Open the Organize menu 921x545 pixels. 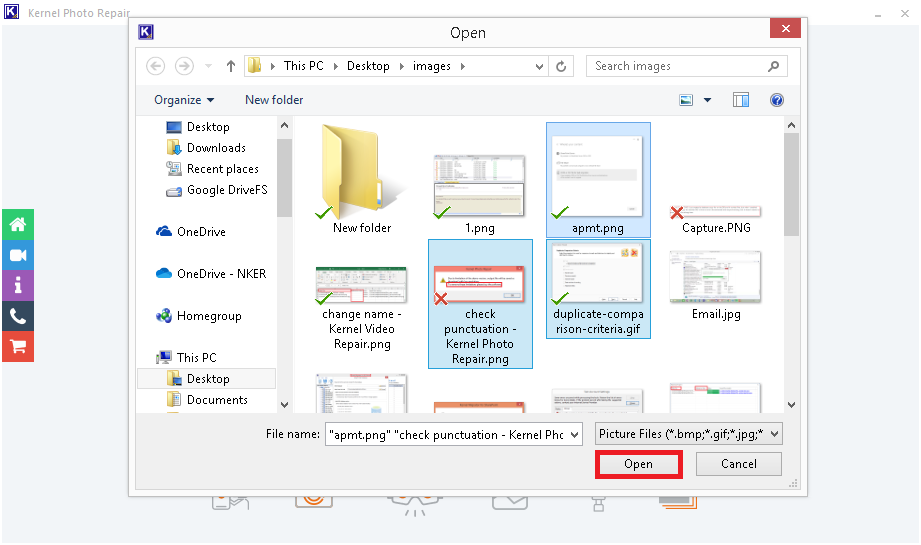(184, 100)
